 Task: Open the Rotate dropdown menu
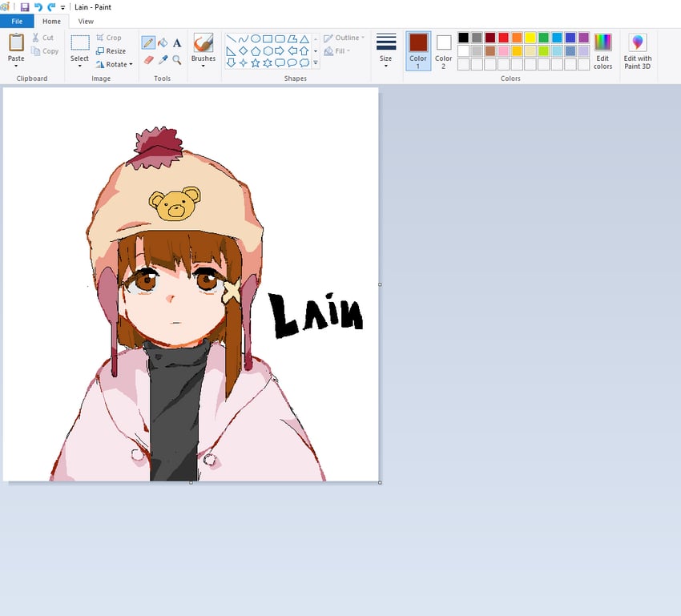tap(115, 64)
